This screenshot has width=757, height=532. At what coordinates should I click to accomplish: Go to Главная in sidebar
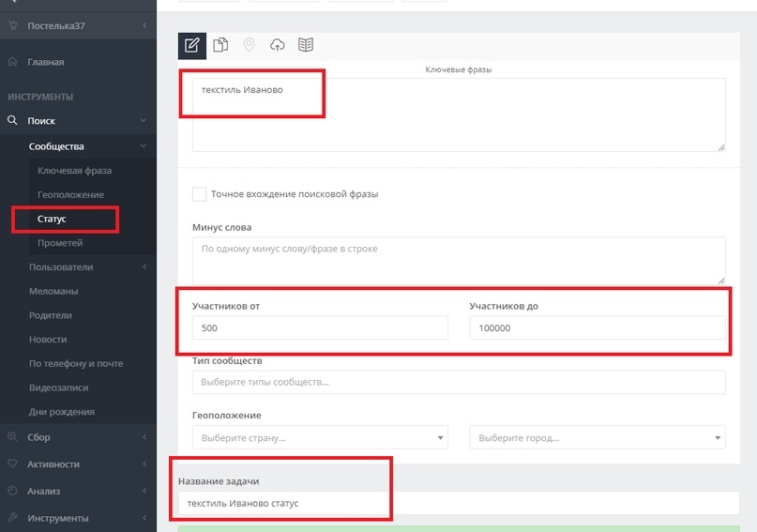46,62
